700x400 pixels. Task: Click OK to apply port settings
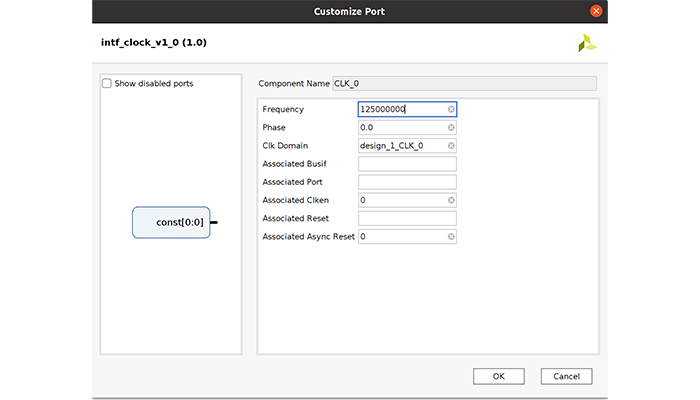(x=499, y=376)
